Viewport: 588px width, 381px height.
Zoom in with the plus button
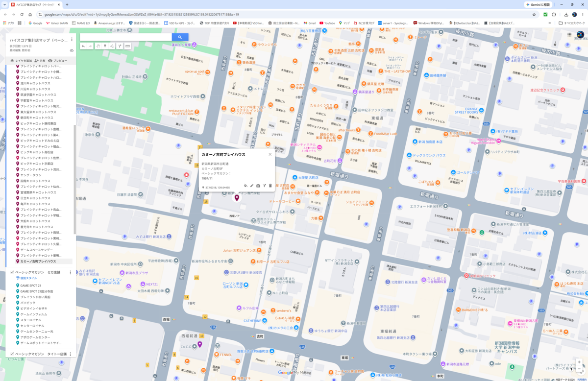(579, 362)
